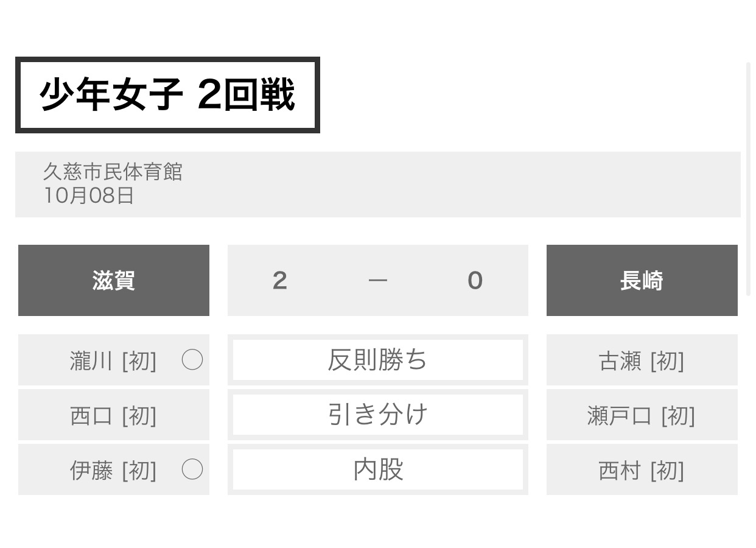Select the 滋賀 team header
This screenshot has height=548, width=756.
(114, 281)
